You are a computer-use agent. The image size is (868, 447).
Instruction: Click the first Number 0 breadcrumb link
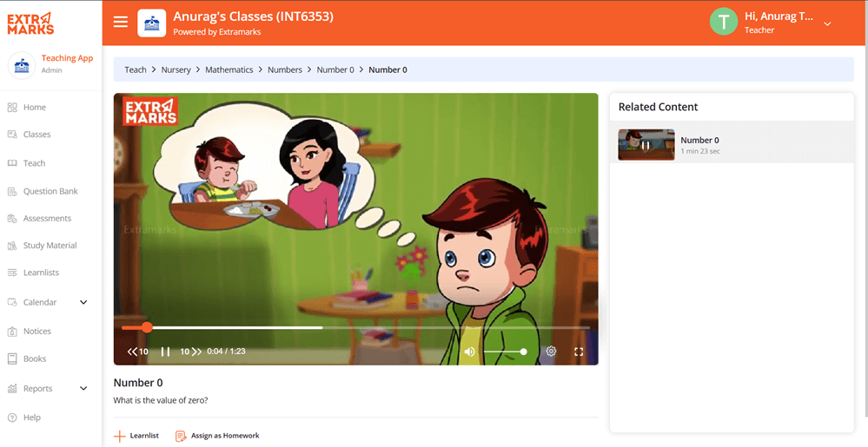335,69
